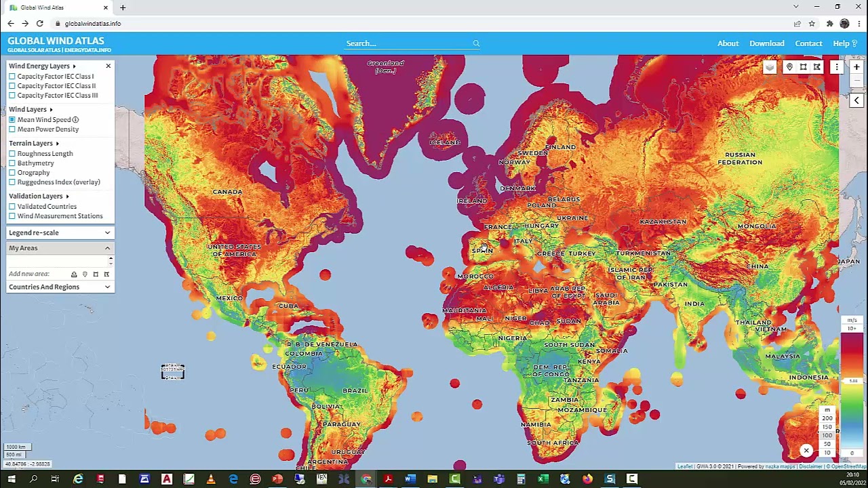Reload the browser page
Screen dimensions: 868x488
point(39,24)
